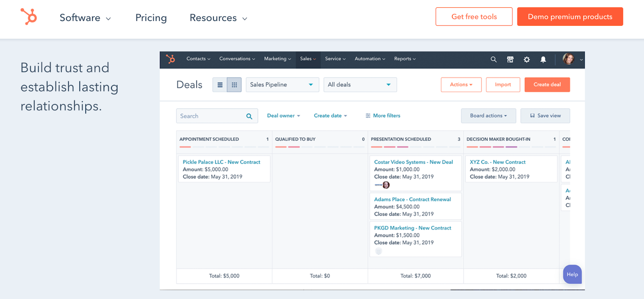Open the Sales Pipeline dropdown
Viewport: 644px width, 299px height.
pos(282,85)
